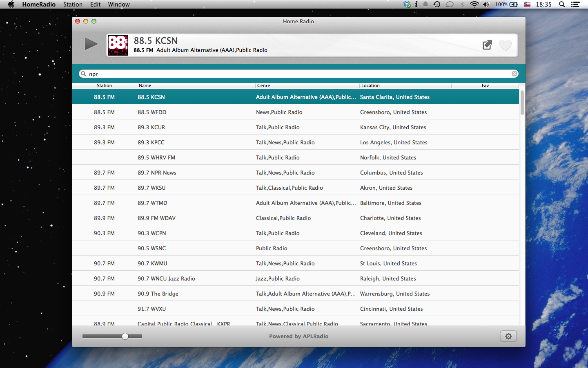The width and height of the screenshot is (588, 368).
Task: Open the Apple menu
Action: [x=11, y=4]
